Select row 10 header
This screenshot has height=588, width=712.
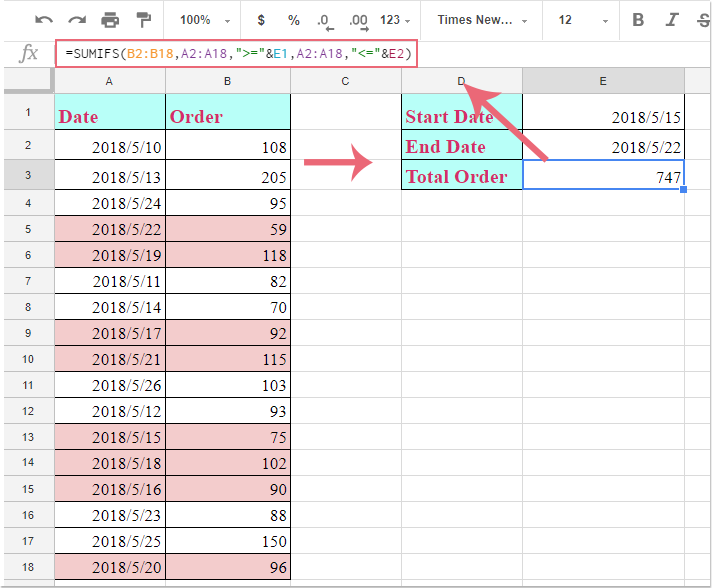point(27,359)
